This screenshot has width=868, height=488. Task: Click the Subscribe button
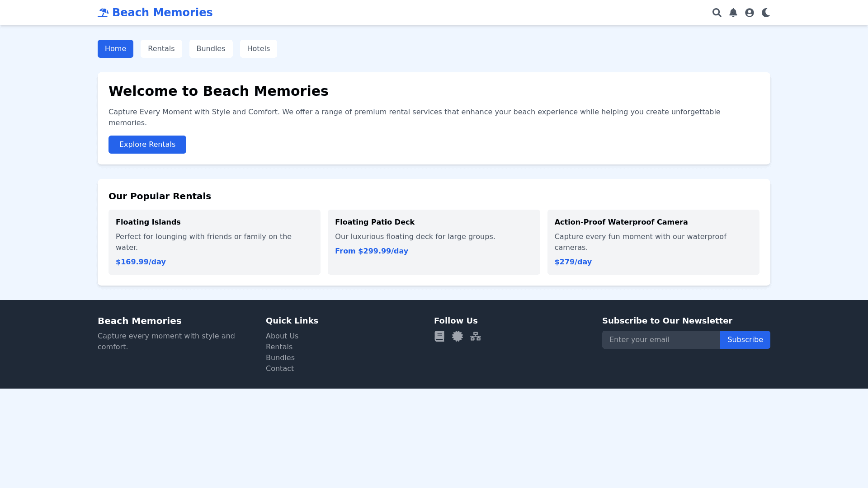[x=745, y=340]
